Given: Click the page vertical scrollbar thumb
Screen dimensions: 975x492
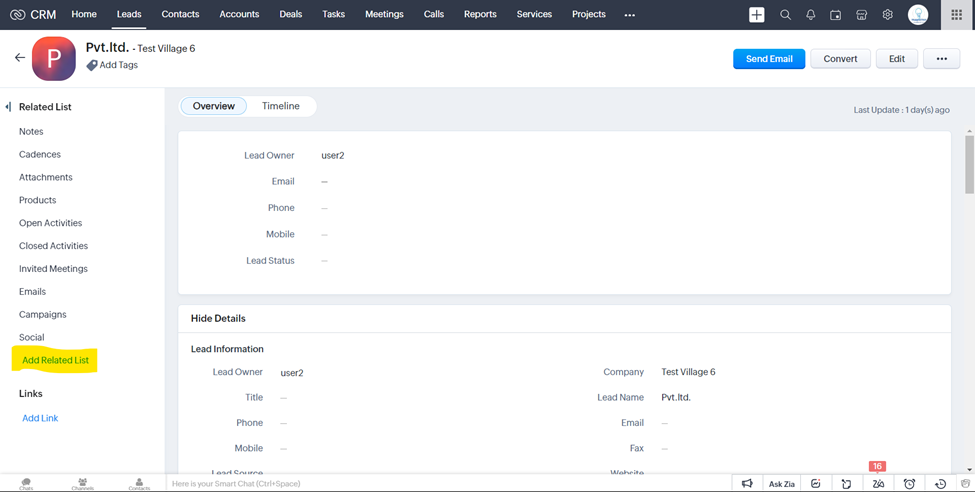Looking at the screenshot, I should coord(969,164).
